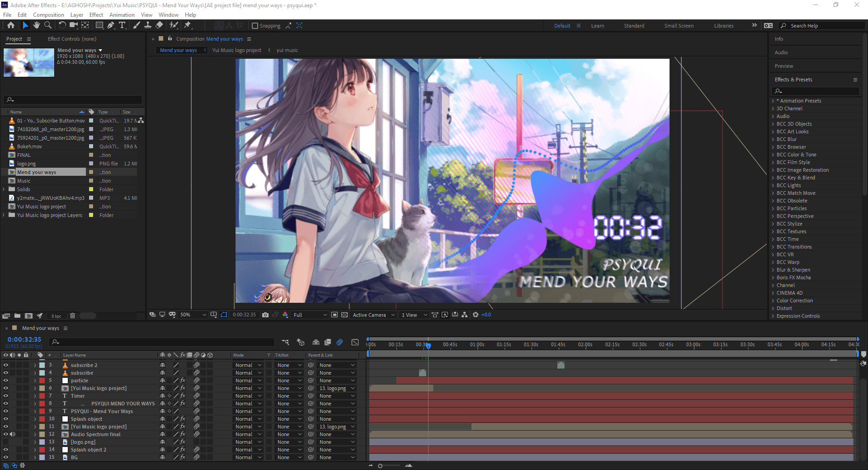Expand the BCC Blur category
The image size is (868, 470).
[773, 139]
